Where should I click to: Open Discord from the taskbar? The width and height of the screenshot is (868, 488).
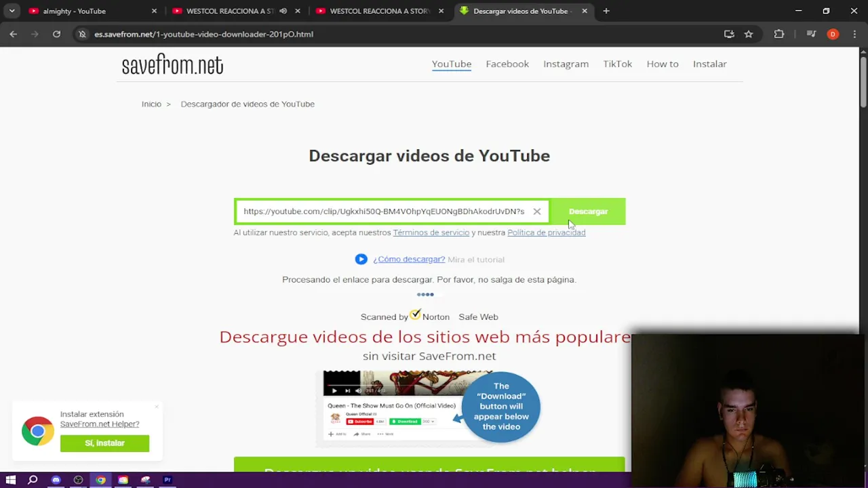click(x=56, y=480)
